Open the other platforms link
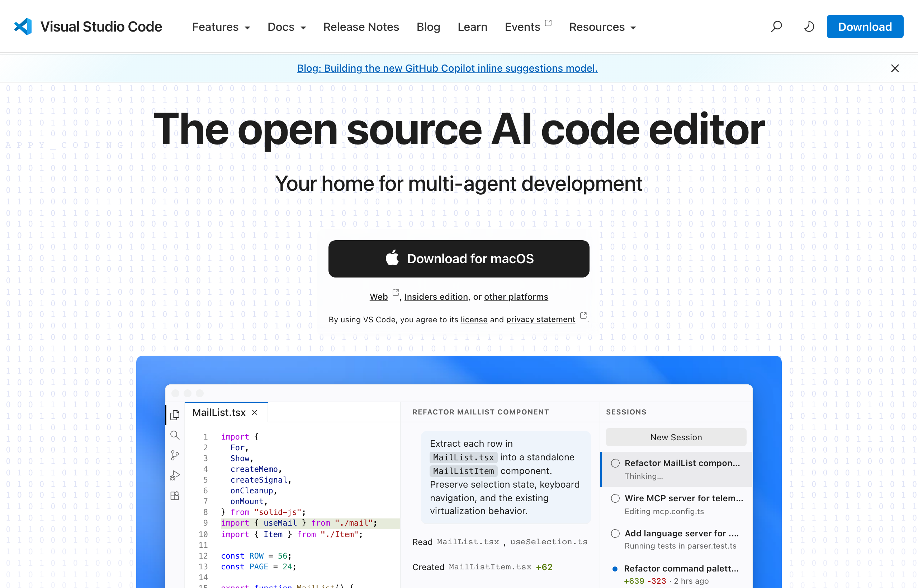The image size is (918, 588). [x=516, y=297]
